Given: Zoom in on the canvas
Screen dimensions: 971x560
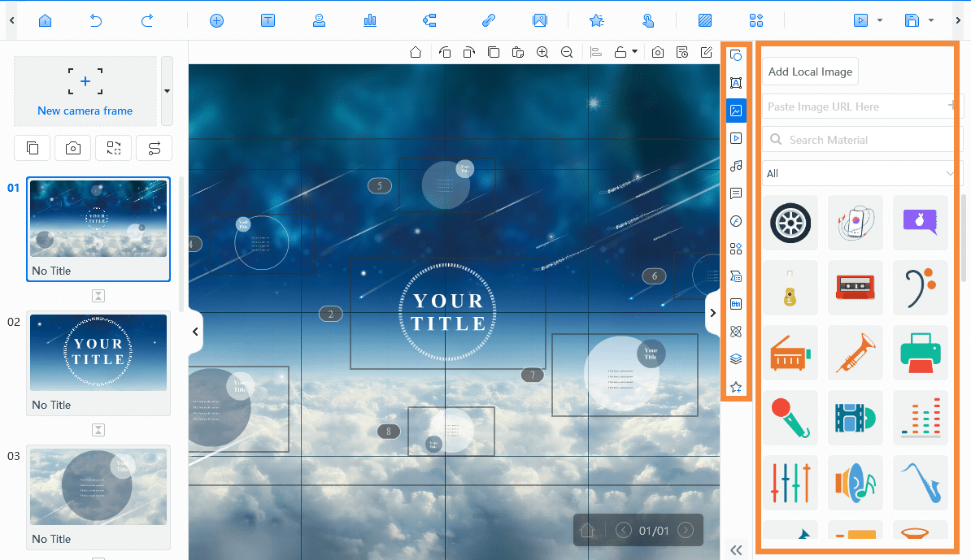Looking at the screenshot, I should tap(542, 51).
